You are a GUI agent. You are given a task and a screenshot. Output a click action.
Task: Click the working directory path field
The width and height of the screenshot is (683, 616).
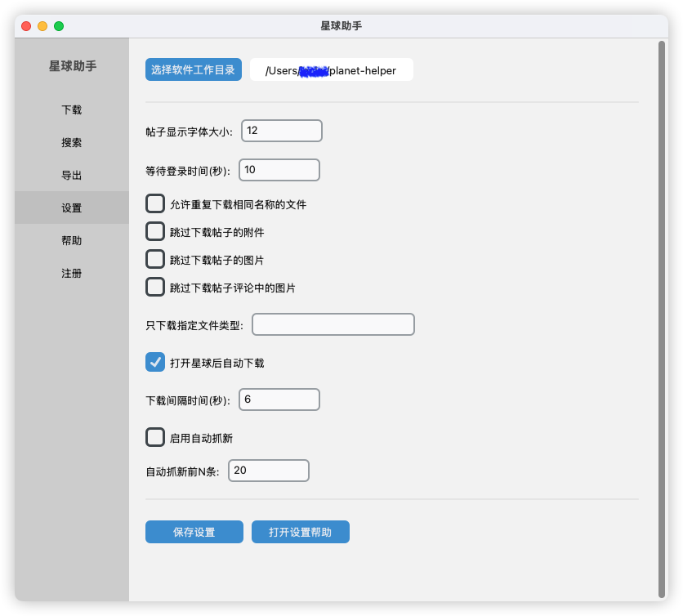pos(331,70)
